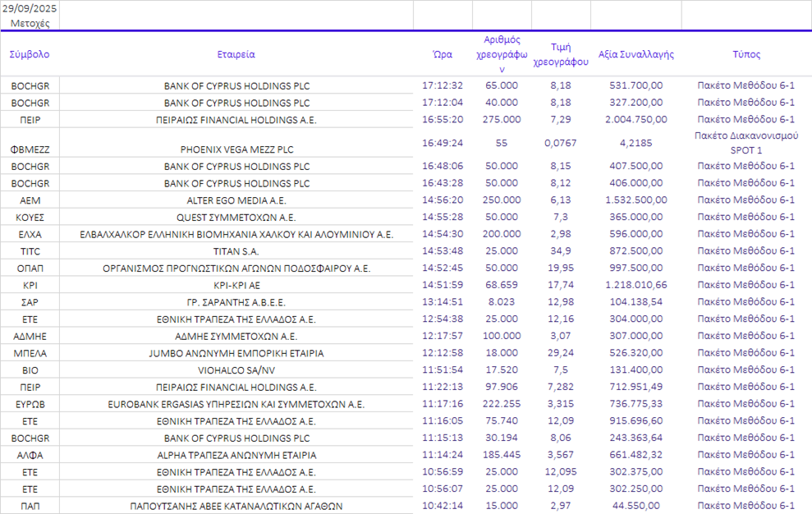Viewport: 812px width, 514px height.
Task: Select the TITAN S.A. company cell
Action: pos(236,251)
